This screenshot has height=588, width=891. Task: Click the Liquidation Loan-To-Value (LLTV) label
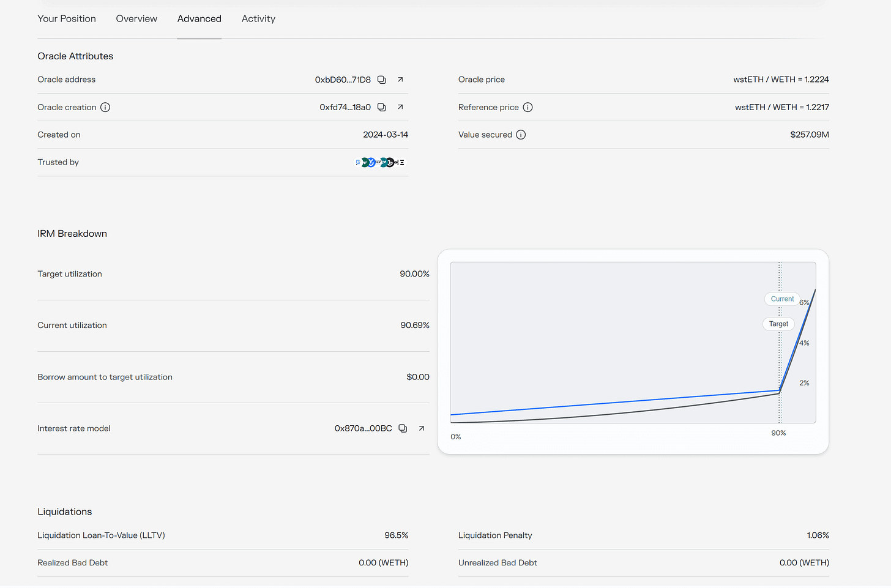tap(101, 535)
